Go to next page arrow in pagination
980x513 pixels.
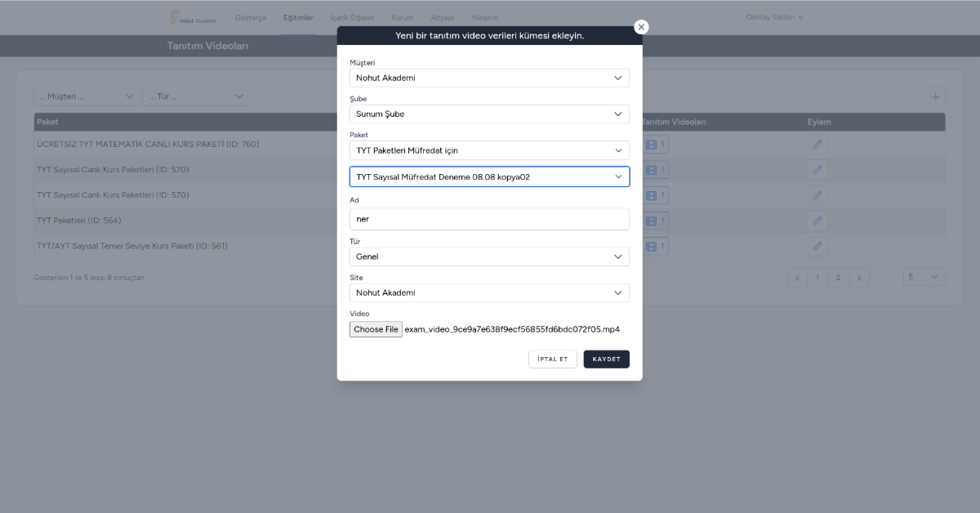858,279
